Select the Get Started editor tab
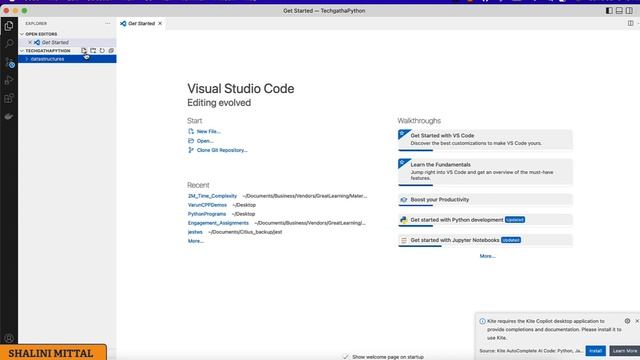Screen dimensions: 640x360 [141, 24]
